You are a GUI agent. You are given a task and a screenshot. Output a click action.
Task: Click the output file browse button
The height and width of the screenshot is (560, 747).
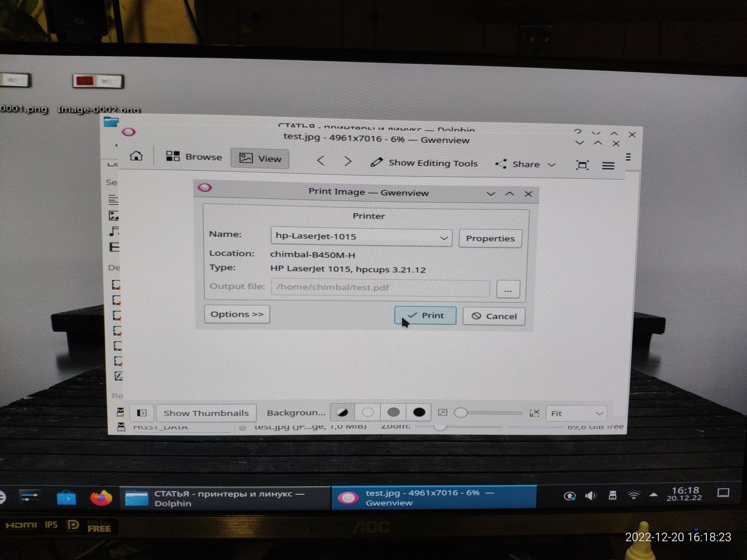point(508,289)
